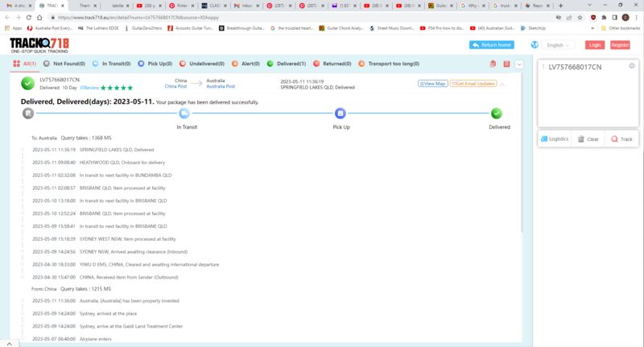Click the Track718 logo
This screenshot has height=347, width=644.
(39, 45)
